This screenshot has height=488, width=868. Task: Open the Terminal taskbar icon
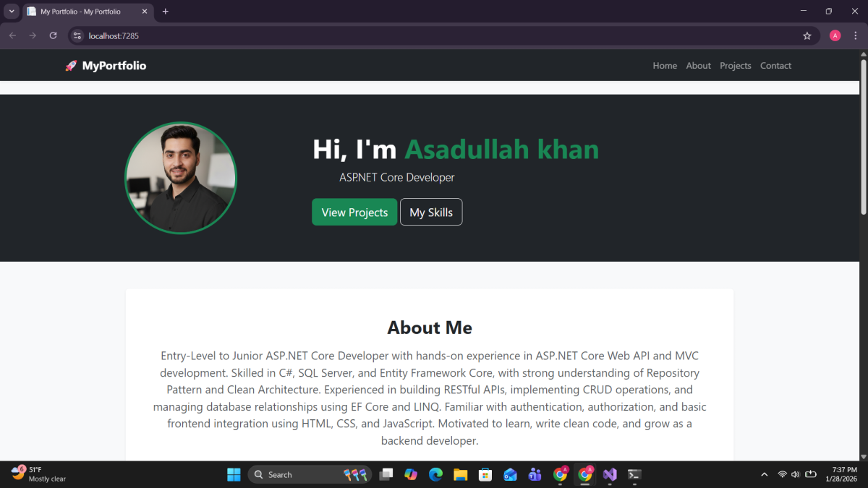(x=634, y=474)
